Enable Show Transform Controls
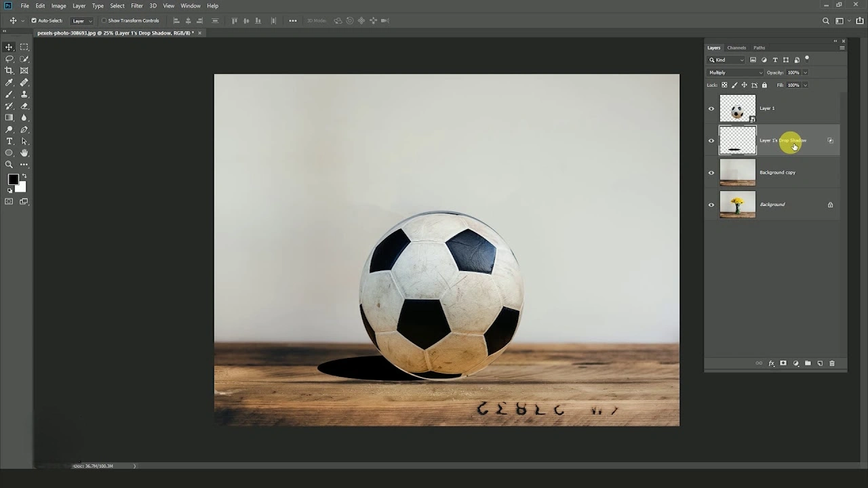The height and width of the screenshot is (488, 868). coord(103,20)
